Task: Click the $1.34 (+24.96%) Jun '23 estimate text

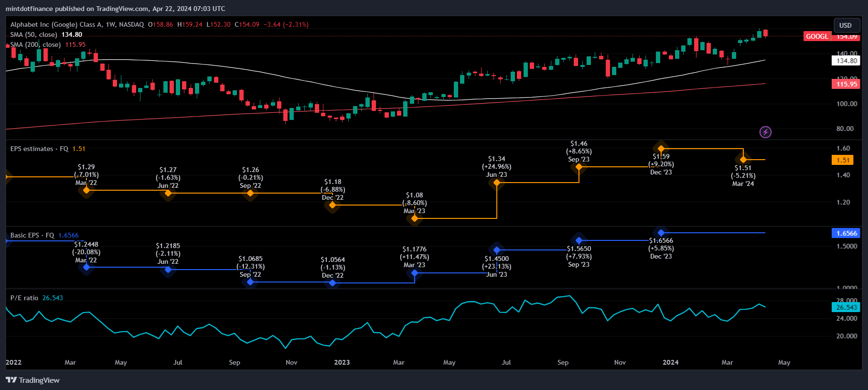Action: pos(497,167)
